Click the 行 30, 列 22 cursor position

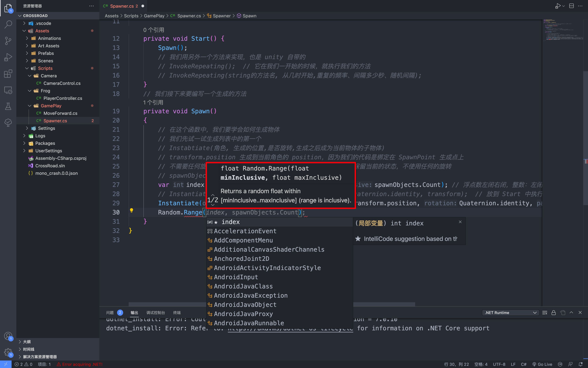click(456, 364)
